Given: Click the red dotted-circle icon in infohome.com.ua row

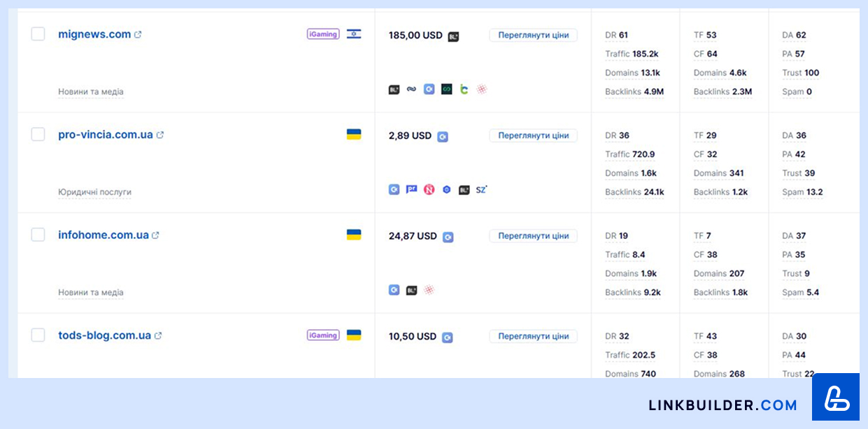Looking at the screenshot, I should tap(429, 290).
